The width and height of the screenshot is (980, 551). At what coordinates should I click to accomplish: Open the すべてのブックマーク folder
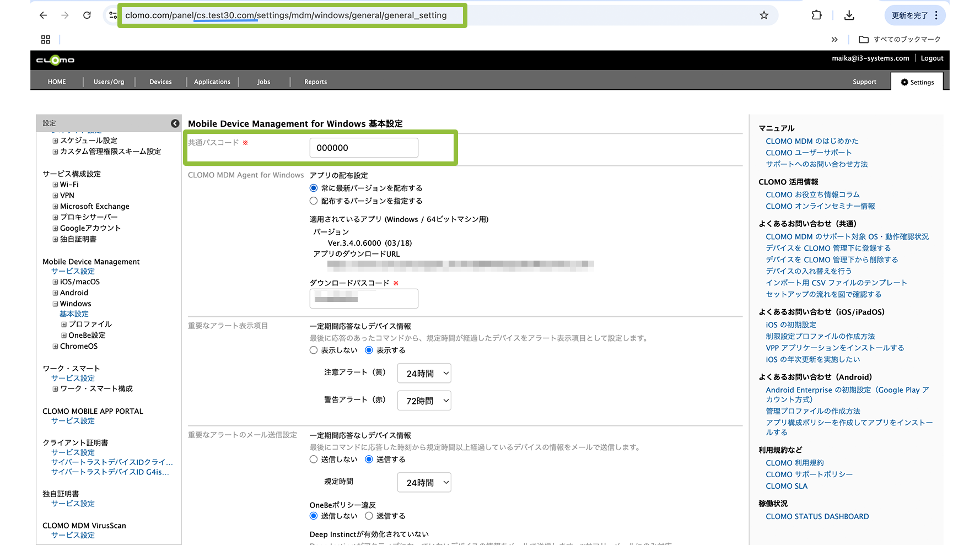[900, 39]
